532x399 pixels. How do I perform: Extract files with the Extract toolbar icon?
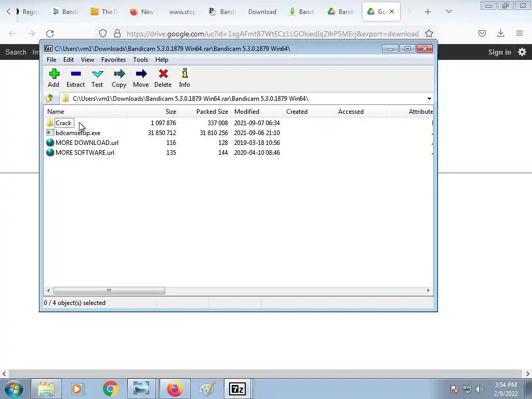[x=76, y=74]
